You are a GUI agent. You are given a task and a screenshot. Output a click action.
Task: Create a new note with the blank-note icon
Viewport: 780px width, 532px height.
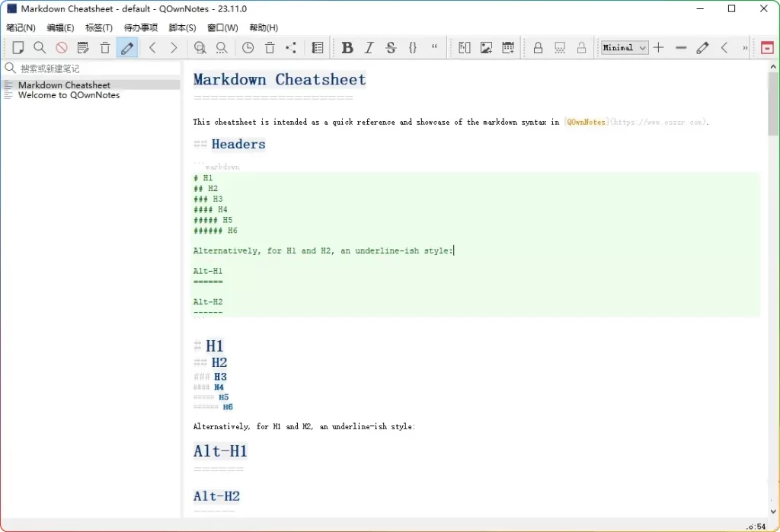(18, 48)
